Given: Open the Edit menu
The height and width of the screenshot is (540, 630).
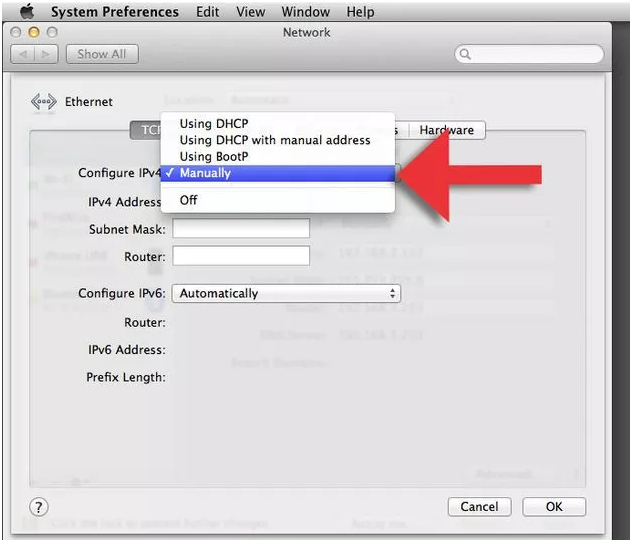Looking at the screenshot, I should (207, 12).
